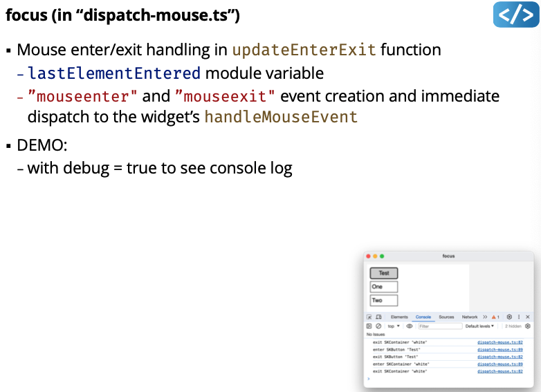Toggle the device toolbar icon in DevTools
The height and width of the screenshot is (392, 541).
point(378,317)
